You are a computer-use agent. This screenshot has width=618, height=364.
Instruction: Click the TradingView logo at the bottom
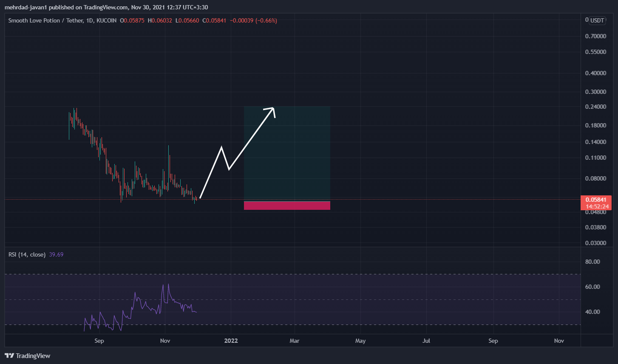(x=27, y=356)
